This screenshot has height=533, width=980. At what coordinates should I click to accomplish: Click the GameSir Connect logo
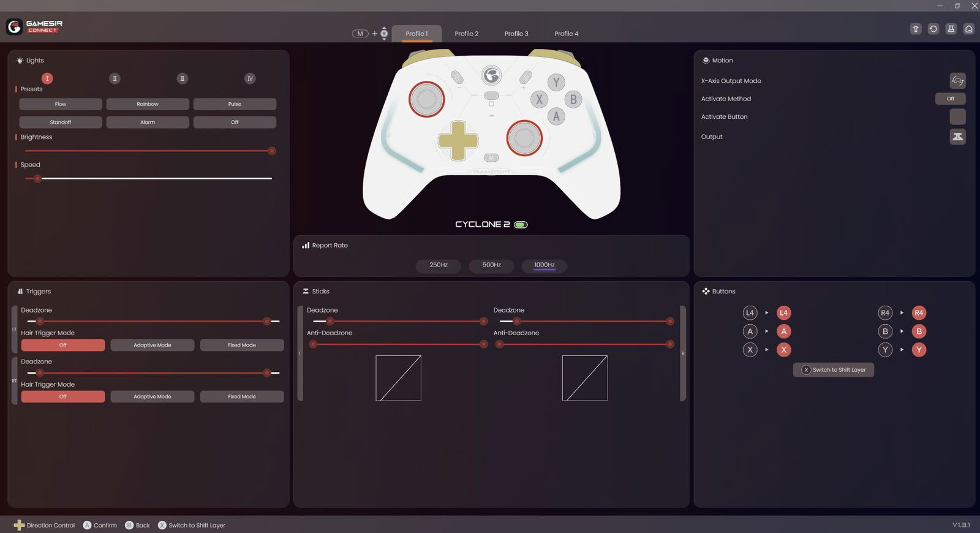pyautogui.click(x=34, y=26)
